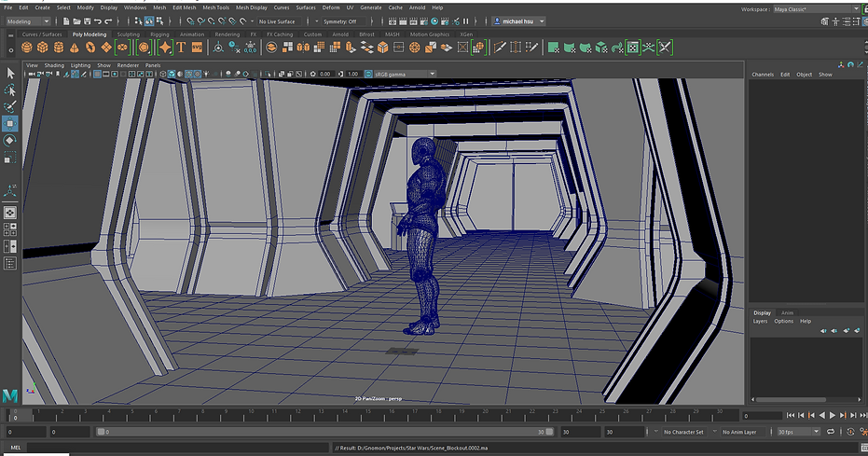Toggle loop playback button
Image resolution: width=868 pixels, height=456 pixels.
831,432
